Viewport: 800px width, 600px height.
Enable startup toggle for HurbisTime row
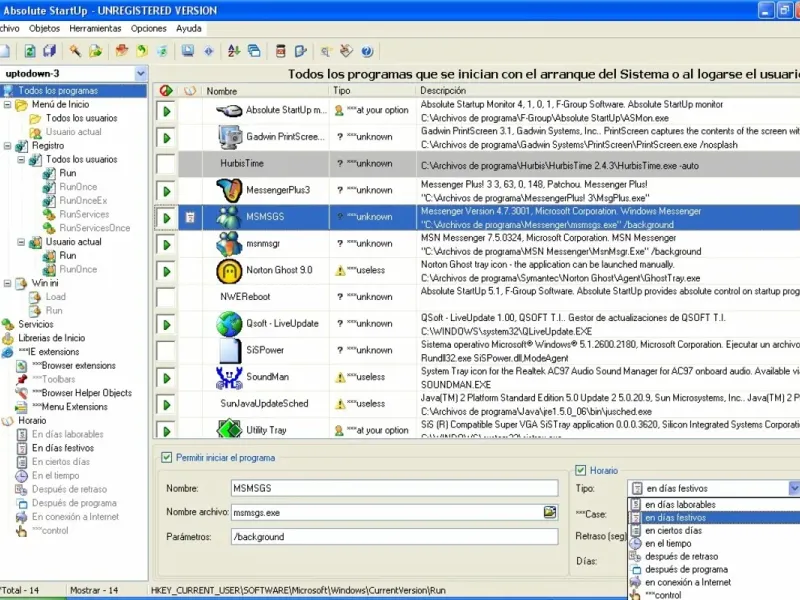coord(166,164)
